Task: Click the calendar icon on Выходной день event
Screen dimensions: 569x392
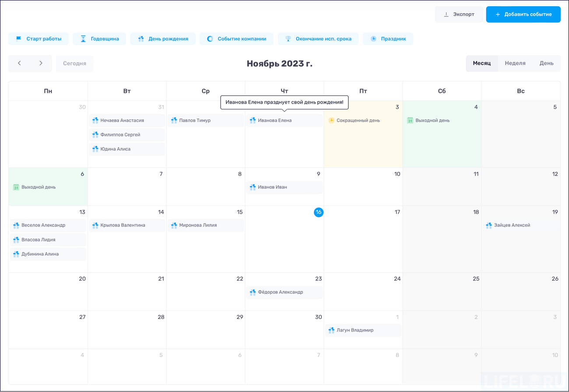Action: 410,120
